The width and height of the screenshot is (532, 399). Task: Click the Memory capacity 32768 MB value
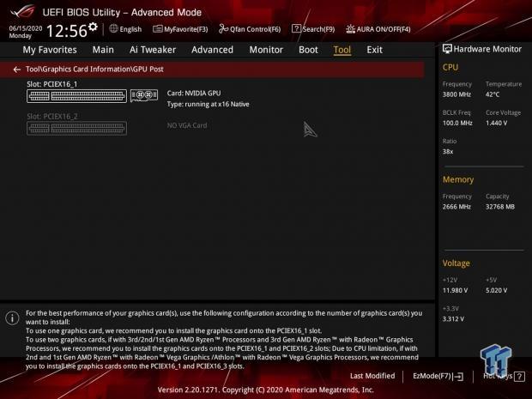[500, 207]
